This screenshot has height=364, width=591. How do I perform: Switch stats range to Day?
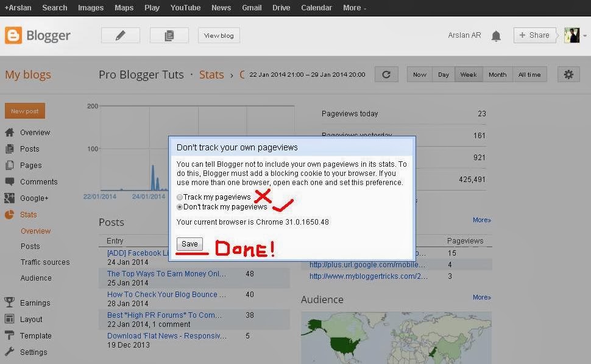point(444,74)
